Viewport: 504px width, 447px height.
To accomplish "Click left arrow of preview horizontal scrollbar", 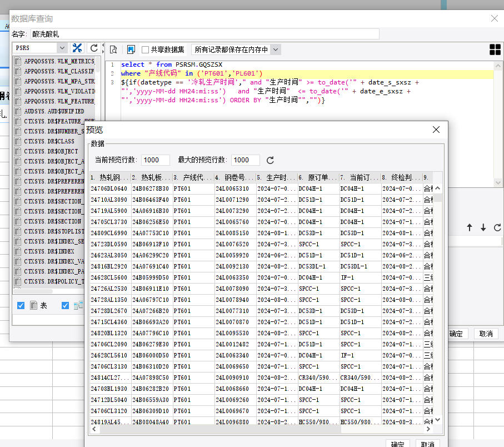I will pos(94,429).
